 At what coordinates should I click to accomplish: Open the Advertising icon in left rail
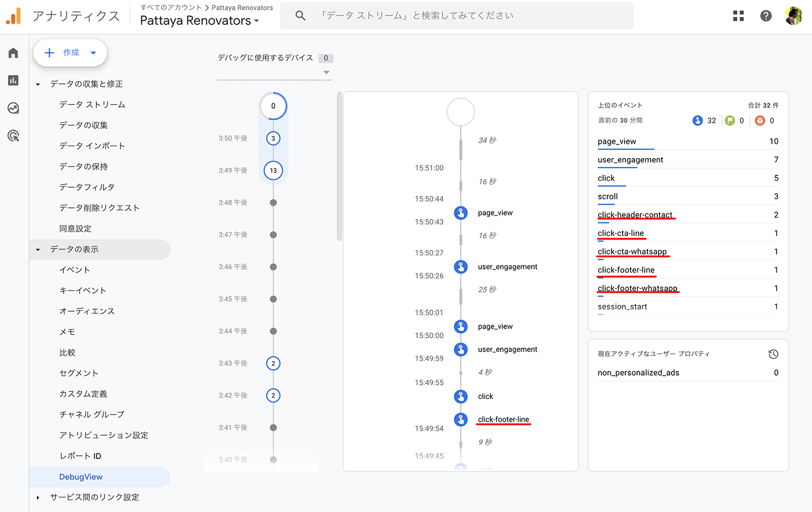click(x=14, y=135)
